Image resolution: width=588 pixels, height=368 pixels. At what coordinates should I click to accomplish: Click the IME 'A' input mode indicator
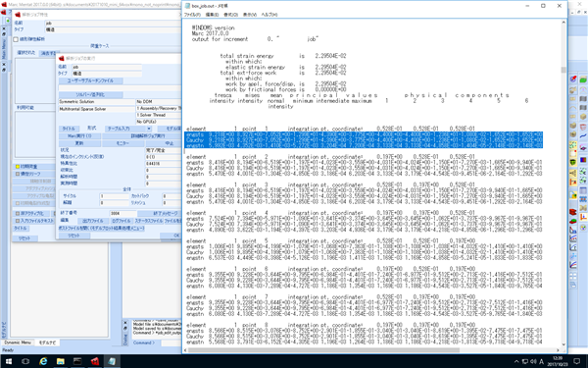[541, 361]
